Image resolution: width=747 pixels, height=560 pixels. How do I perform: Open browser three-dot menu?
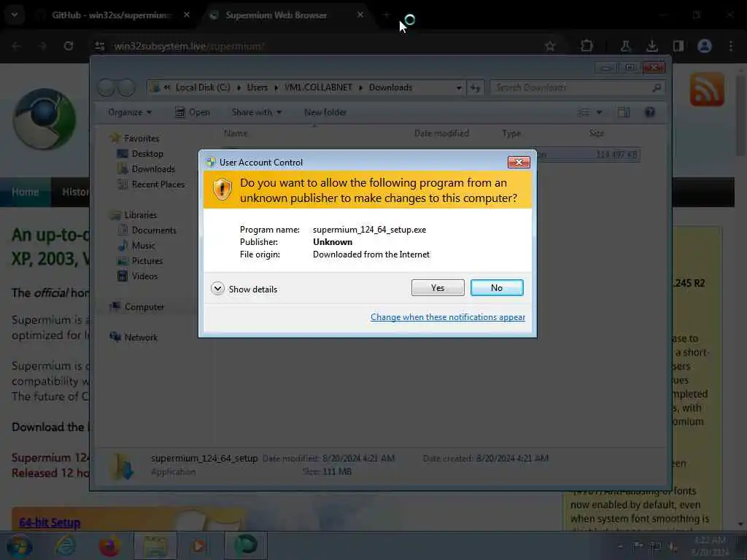click(x=731, y=46)
